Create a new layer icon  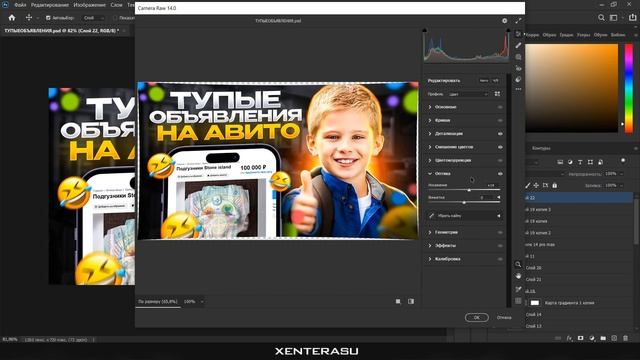[614, 338]
